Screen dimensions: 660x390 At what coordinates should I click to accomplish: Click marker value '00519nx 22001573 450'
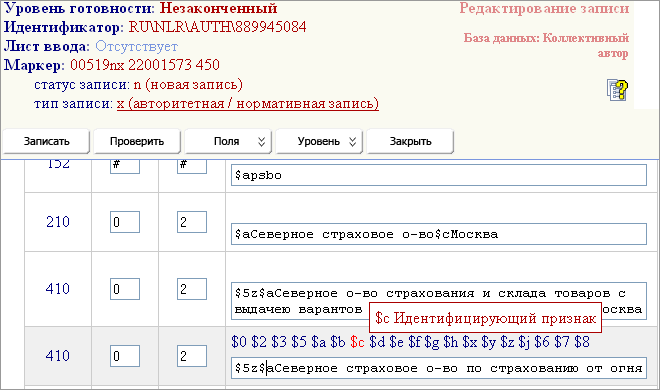145,65
